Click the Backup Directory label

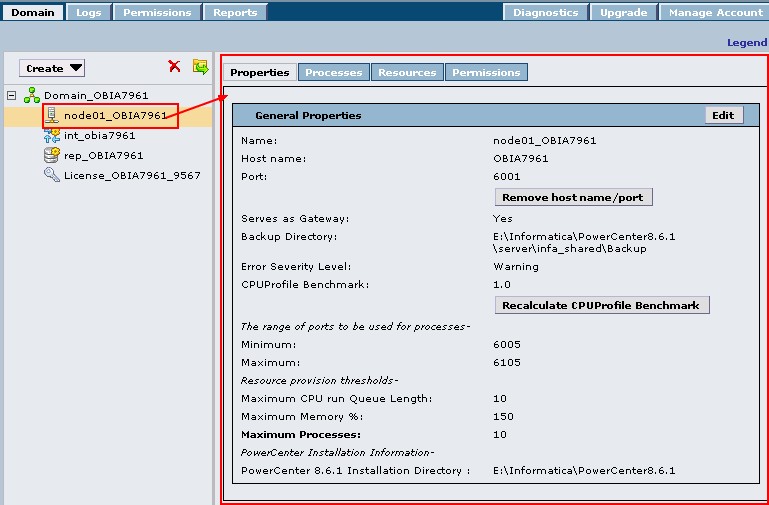coord(289,237)
